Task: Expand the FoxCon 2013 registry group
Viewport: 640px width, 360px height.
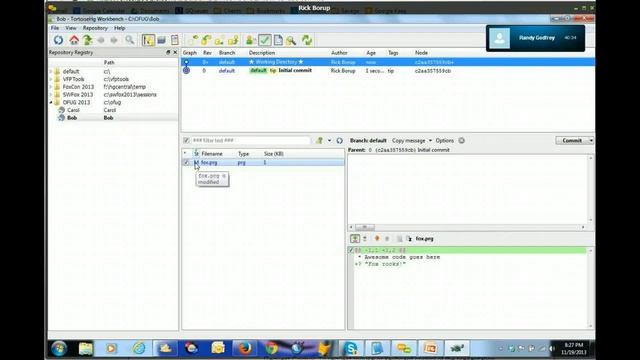Action: pos(51,87)
